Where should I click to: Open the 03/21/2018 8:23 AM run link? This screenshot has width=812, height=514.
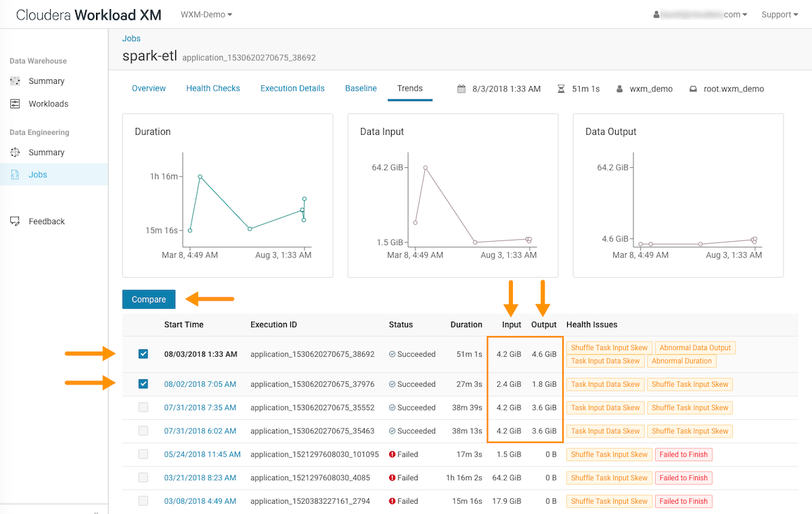(200, 478)
